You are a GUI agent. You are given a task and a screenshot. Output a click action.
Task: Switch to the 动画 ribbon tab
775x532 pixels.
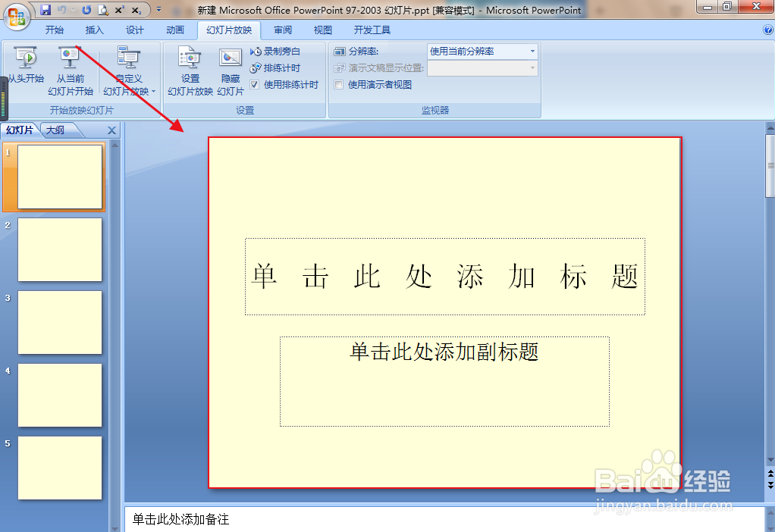[175, 30]
